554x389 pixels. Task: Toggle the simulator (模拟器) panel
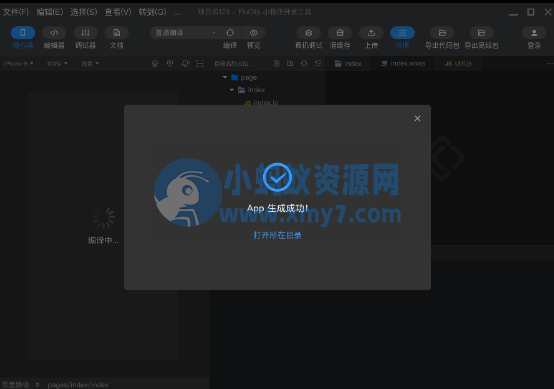(x=23, y=33)
